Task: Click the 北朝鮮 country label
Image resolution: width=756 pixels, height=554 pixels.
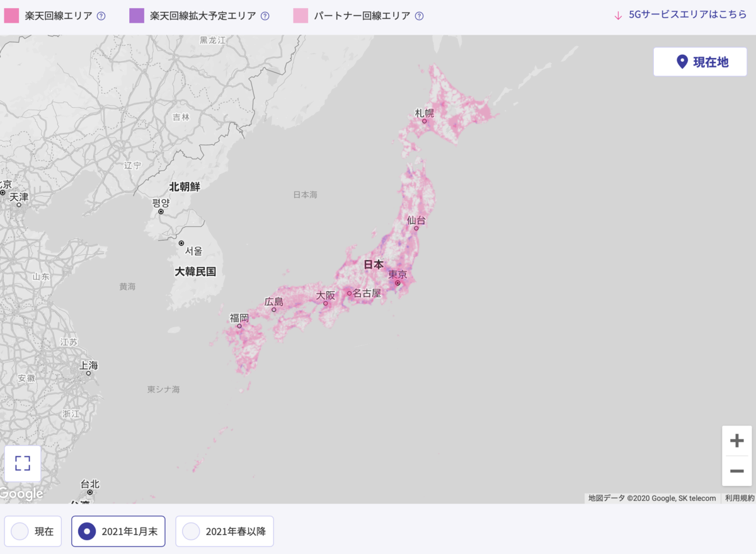Action: point(185,187)
